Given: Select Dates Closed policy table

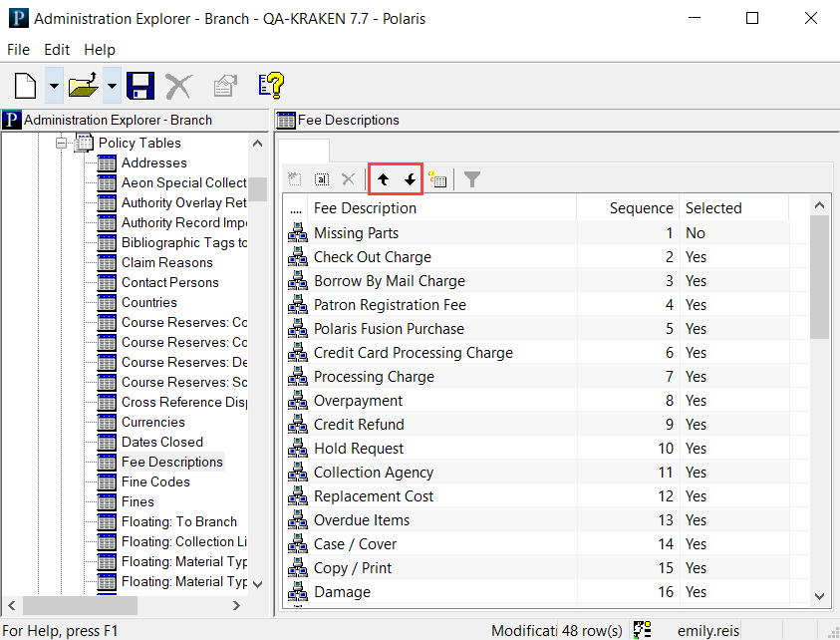Looking at the screenshot, I should 161,442.
